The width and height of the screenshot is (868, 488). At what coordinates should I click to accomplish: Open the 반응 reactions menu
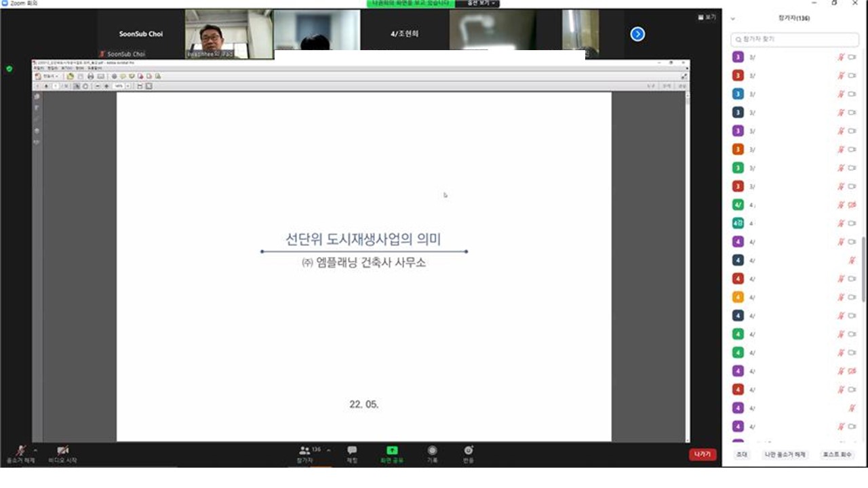tap(468, 454)
